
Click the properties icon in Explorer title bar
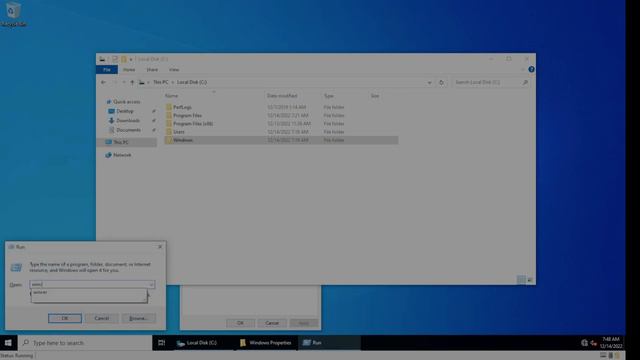pyautogui.click(x=115, y=59)
